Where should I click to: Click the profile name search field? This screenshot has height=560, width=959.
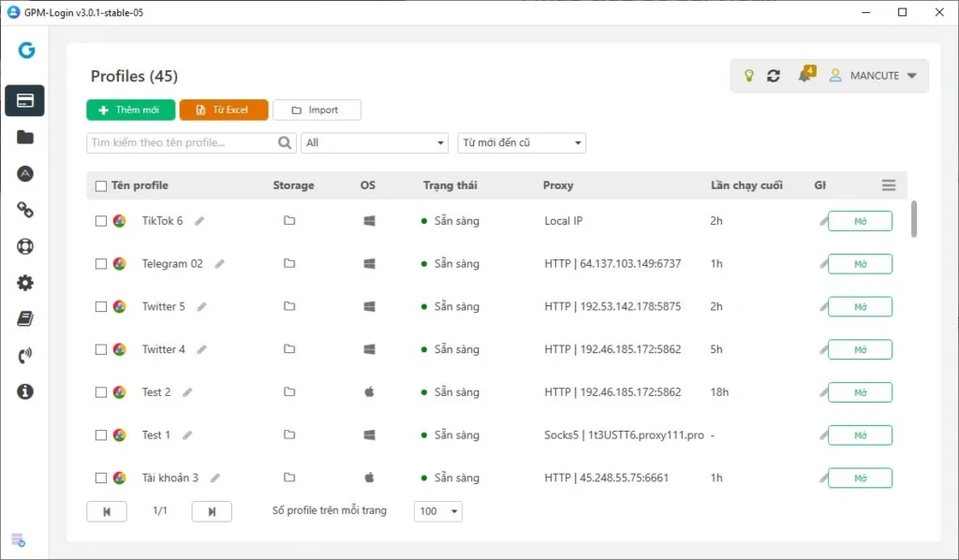point(183,143)
